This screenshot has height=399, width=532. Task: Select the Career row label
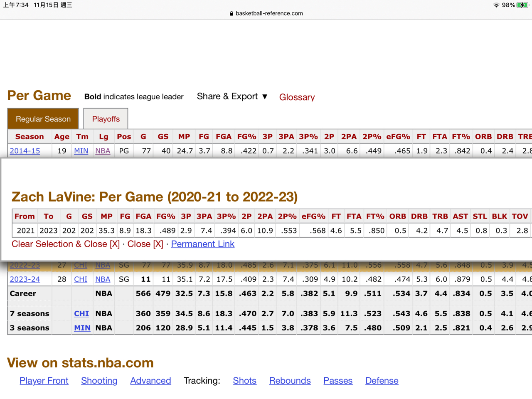pos(23,293)
